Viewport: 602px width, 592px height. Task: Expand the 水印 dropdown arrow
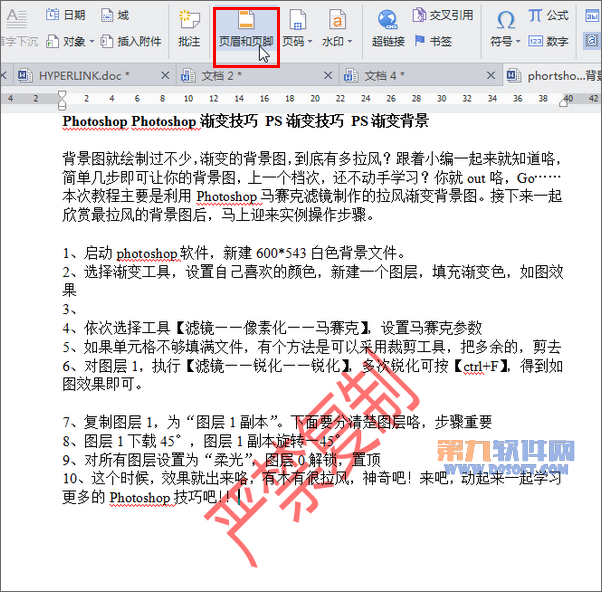350,41
